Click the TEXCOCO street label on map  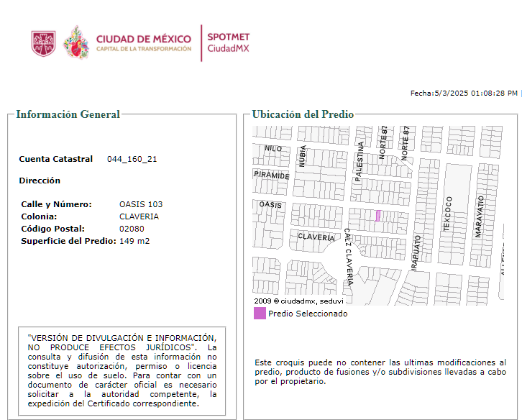448,214
